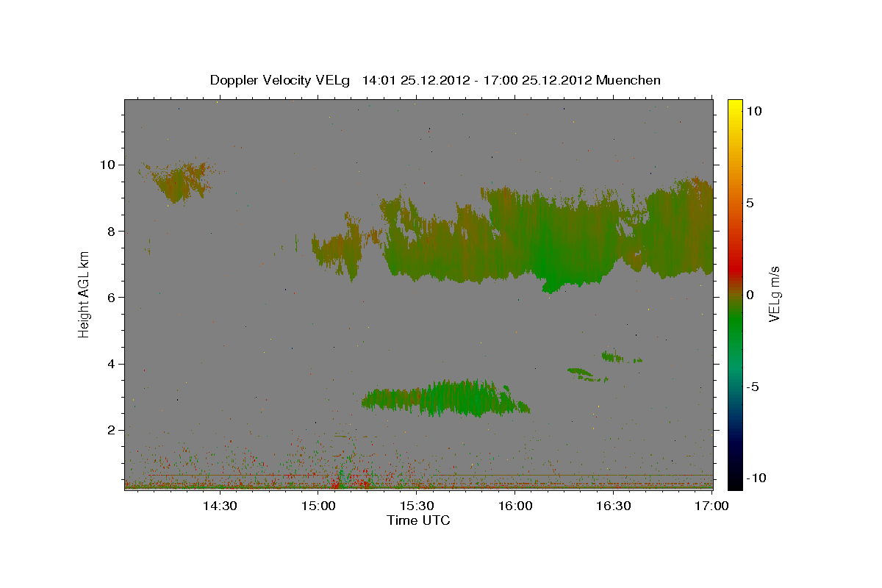Click the colorbar tick label '0'
Viewport: 882px width, 588px height.
tap(750, 295)
